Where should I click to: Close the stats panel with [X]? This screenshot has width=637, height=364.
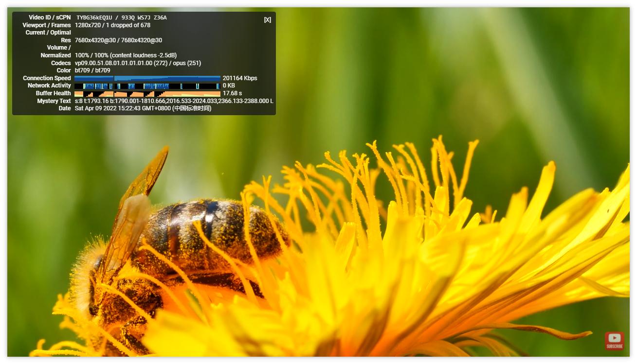(268, 19)
